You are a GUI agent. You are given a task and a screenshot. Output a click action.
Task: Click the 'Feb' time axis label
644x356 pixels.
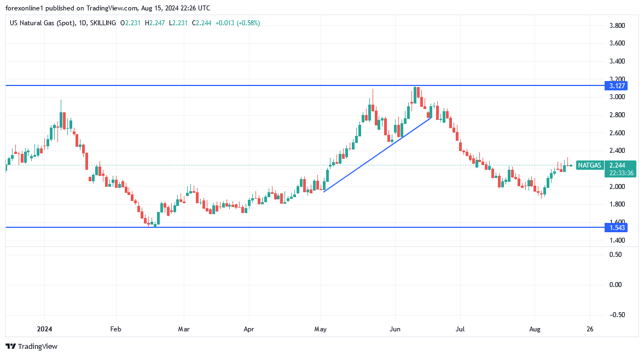(x=116, y=329)
